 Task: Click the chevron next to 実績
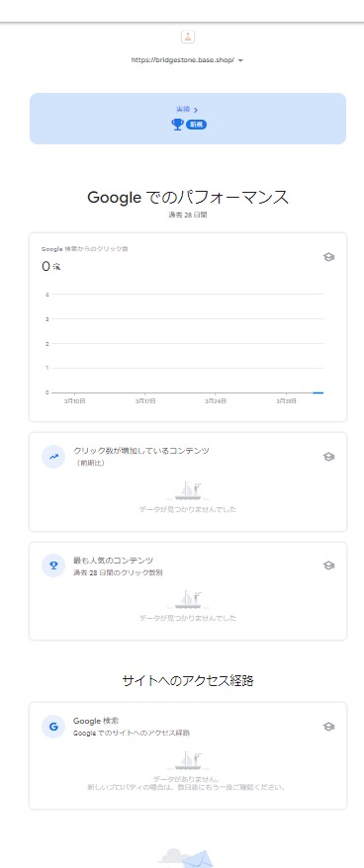196,110
